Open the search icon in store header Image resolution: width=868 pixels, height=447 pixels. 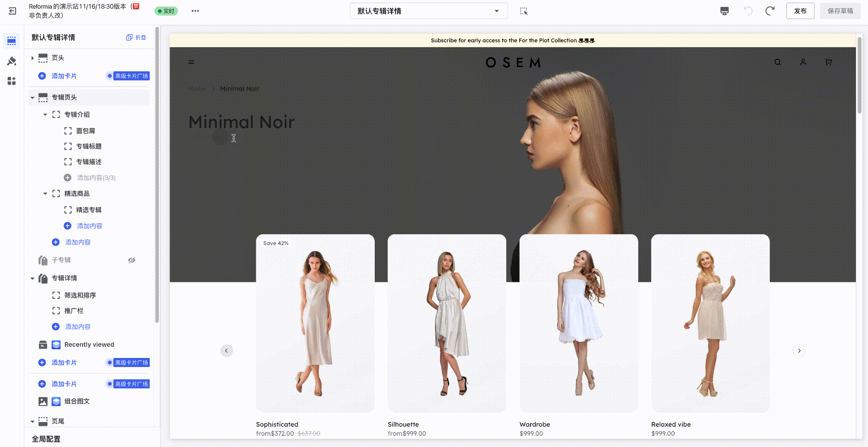778,62
